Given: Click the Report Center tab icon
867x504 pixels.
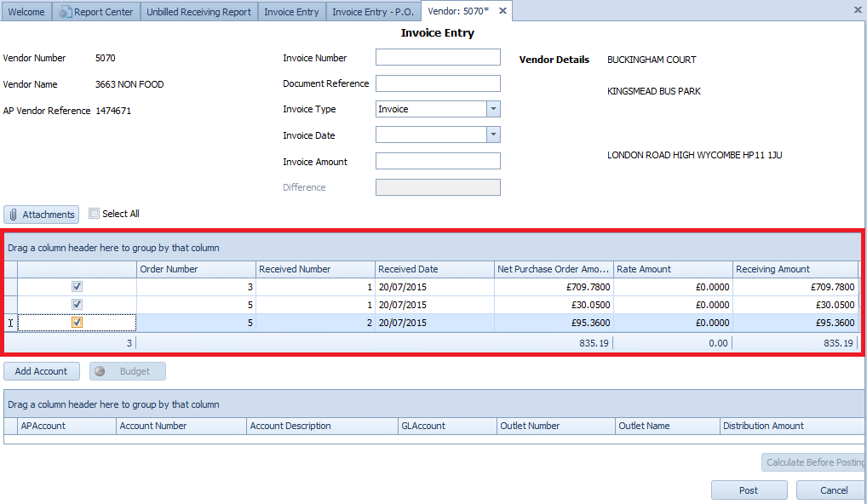Looking at the screenshot, I should [65, 12].
